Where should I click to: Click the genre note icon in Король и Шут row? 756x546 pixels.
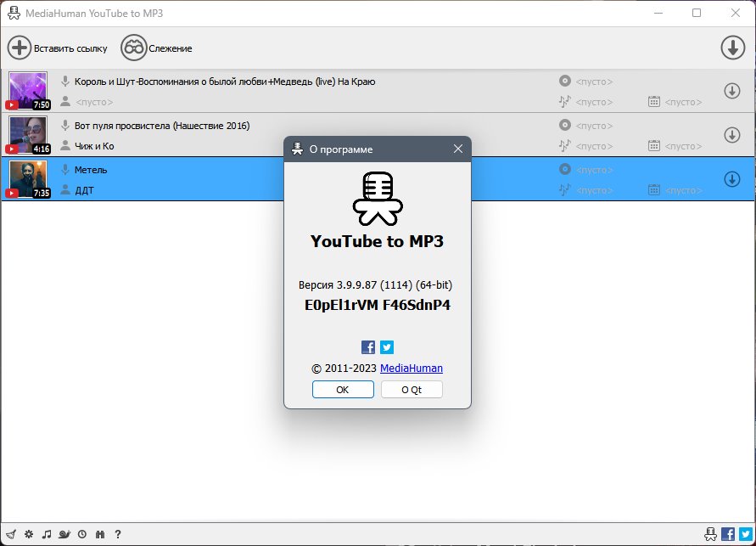tap(564, 101)
